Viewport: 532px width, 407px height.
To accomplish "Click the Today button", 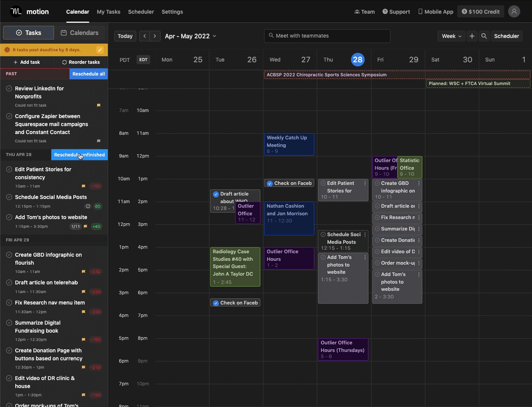I will [x=125, y=36].
